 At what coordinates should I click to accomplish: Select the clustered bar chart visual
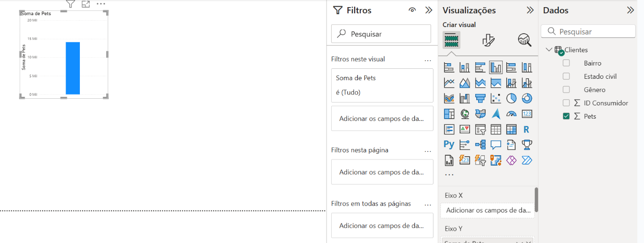tap(480, 67)
